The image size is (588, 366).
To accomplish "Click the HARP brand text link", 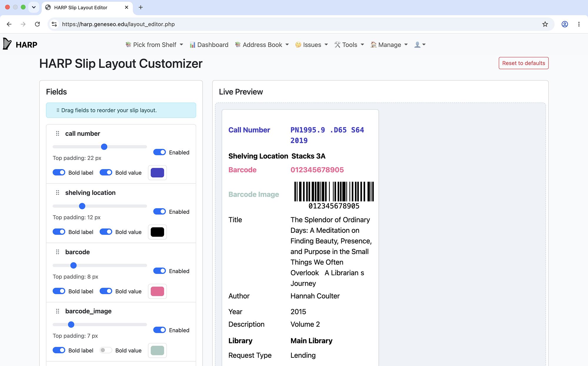I will tap(26, 45).
